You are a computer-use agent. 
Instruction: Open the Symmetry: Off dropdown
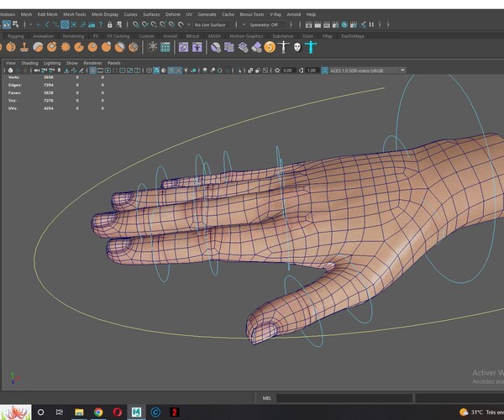click(267, 24)
